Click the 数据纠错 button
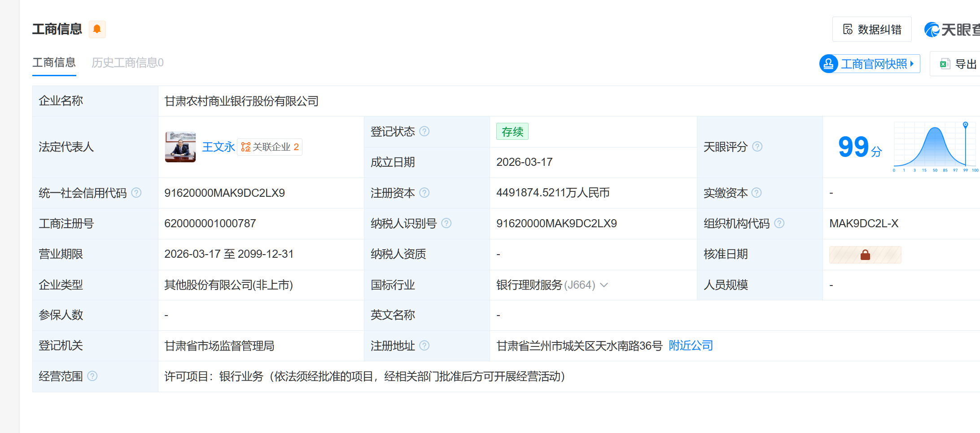This screenshot has height=433, width=980. pos(872,30)
